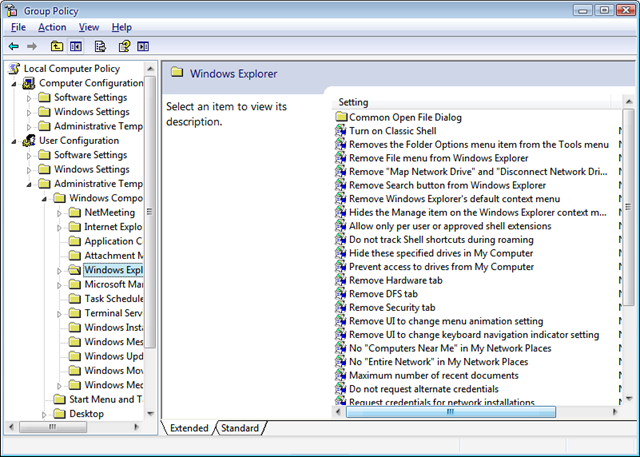Click the Task Scheduler folder icon in tree

click(x=75, y=299)
